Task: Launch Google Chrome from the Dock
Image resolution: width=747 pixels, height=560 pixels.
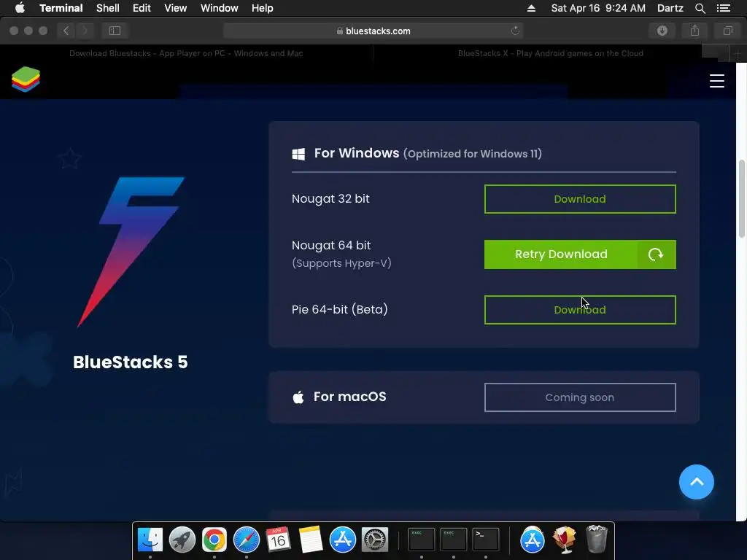Action: pos(214,540)
